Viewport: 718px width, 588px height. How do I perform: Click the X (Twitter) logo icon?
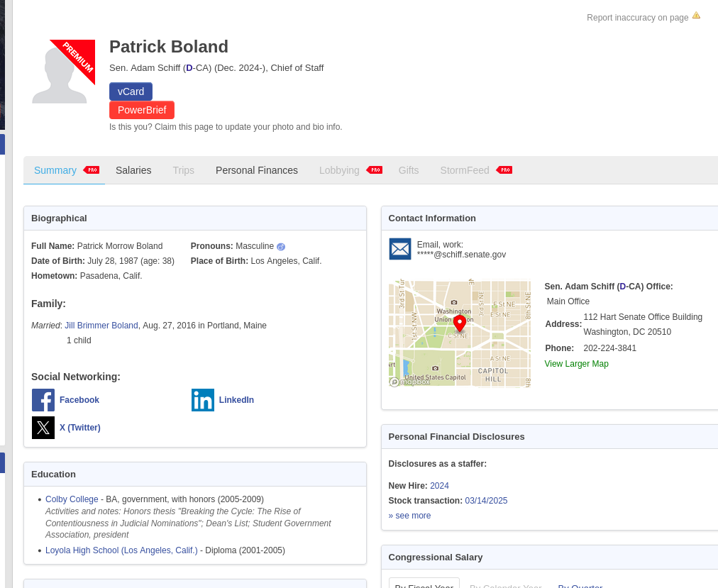point(43,428)
